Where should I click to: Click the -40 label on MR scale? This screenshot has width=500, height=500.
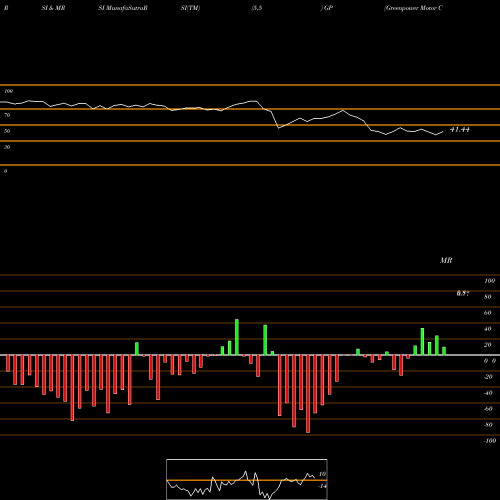click(x=488, y=393)
